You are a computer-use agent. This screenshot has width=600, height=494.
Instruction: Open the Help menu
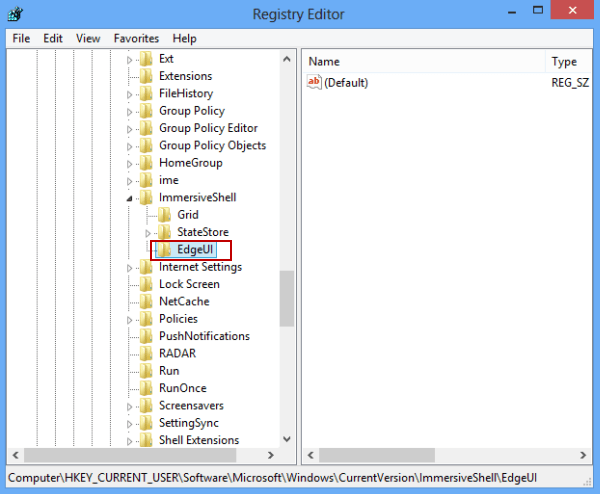coord(184,38)
